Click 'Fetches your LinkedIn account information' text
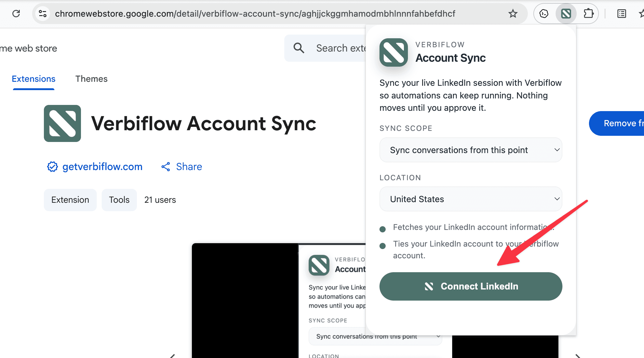 tap(473, 227)
